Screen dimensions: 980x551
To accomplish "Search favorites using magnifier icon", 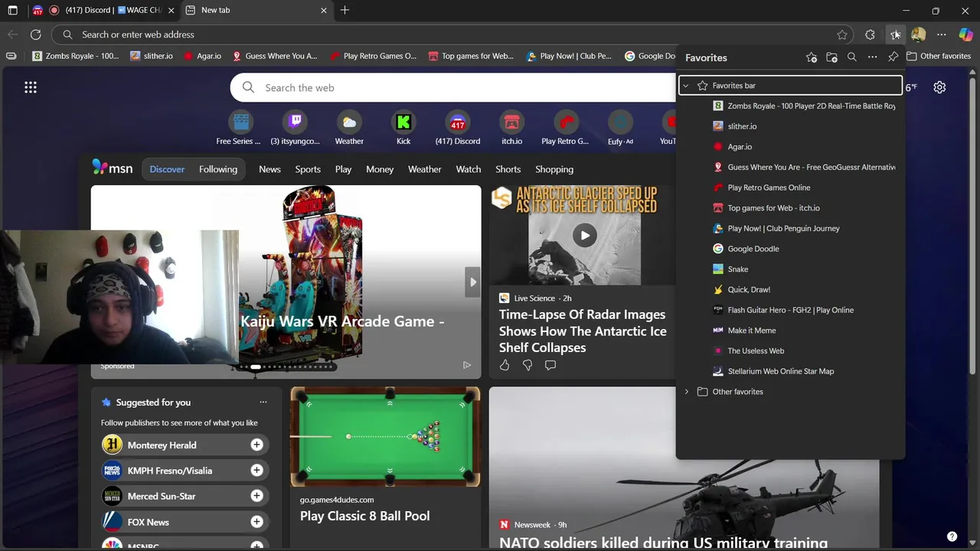I will coord(851,57).
